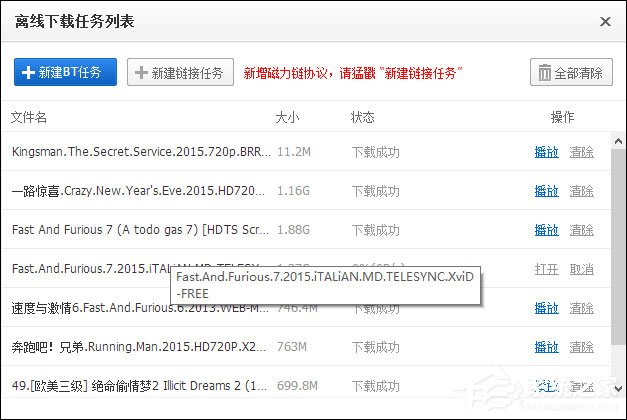Select the Kingsman.The.Secret.Service.2015 file name
This screenshot has width=627, height=420.
(x=141, y=152)
